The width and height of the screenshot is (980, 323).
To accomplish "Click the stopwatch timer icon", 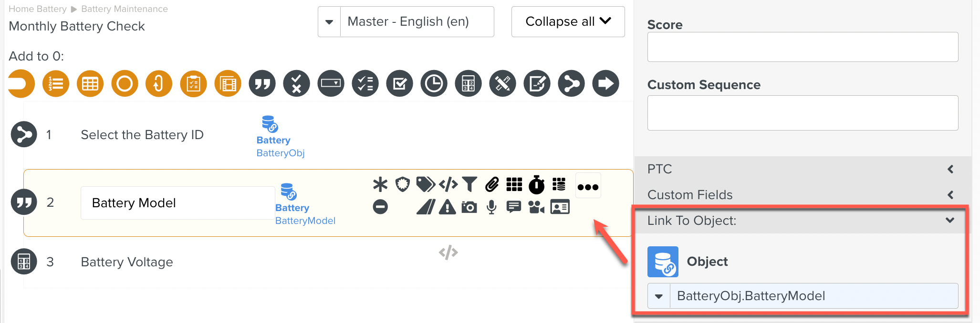I will (x=537, y=184).
